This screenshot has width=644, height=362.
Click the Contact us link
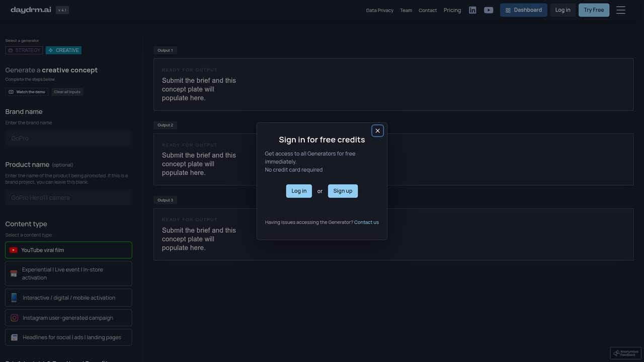[366, 222]
